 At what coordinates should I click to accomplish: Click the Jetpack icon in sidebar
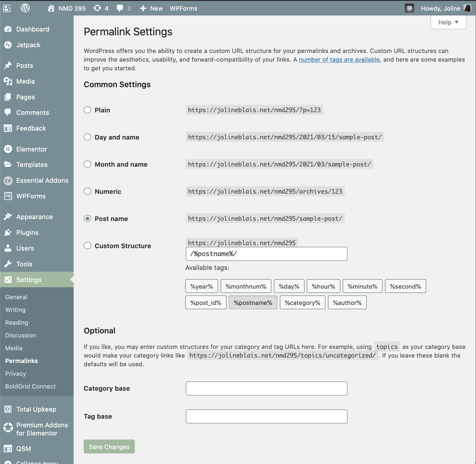coord(8,45)
